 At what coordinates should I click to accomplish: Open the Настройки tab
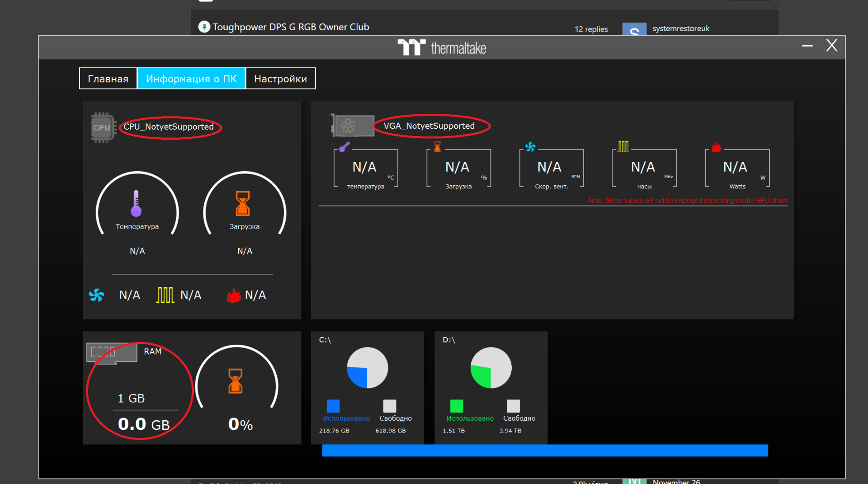tap(280, 79)
